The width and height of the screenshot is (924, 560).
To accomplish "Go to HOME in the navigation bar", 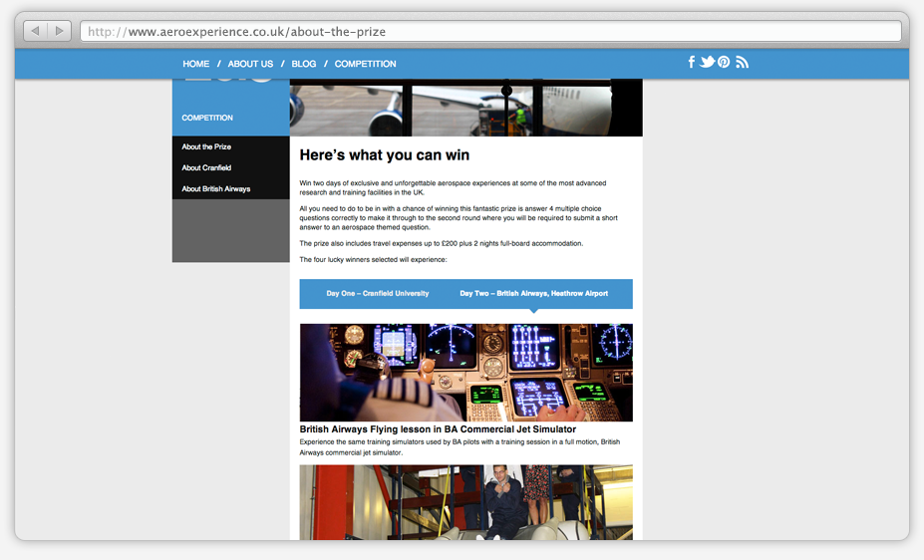I will tap(195, 64).
